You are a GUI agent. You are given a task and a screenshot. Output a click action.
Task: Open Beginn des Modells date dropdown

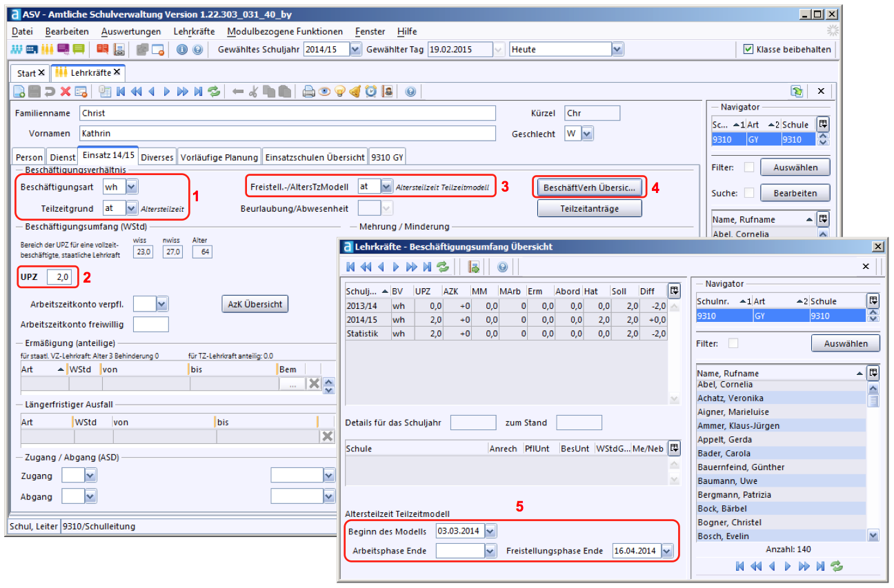490,531
